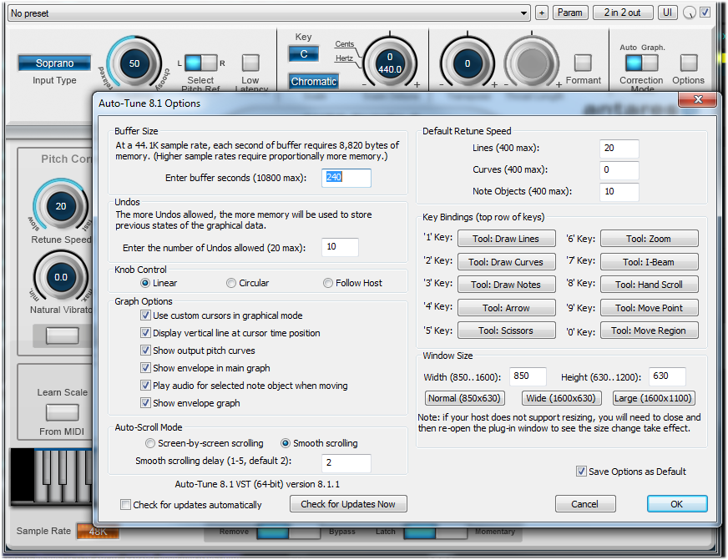Click the transpose knob showing 0

click(467, 63)
